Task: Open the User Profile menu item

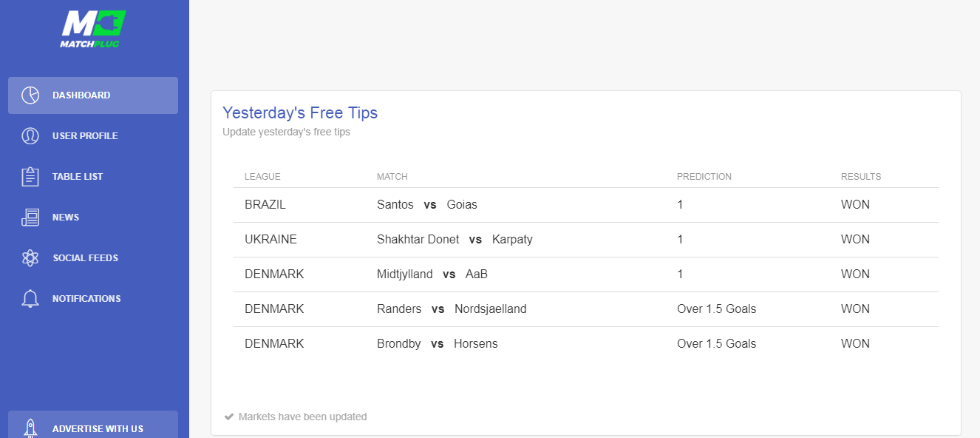Action: click(93, 136)
